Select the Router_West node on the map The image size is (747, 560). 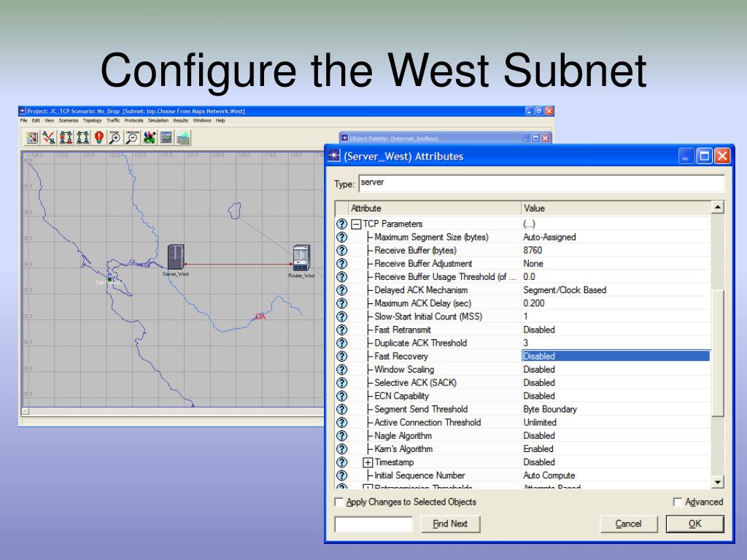301,257
